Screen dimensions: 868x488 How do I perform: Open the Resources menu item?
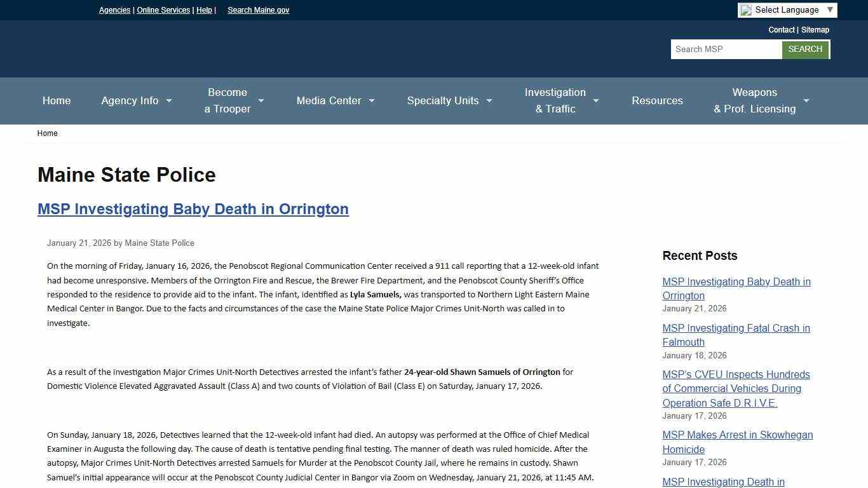point(657,100)
